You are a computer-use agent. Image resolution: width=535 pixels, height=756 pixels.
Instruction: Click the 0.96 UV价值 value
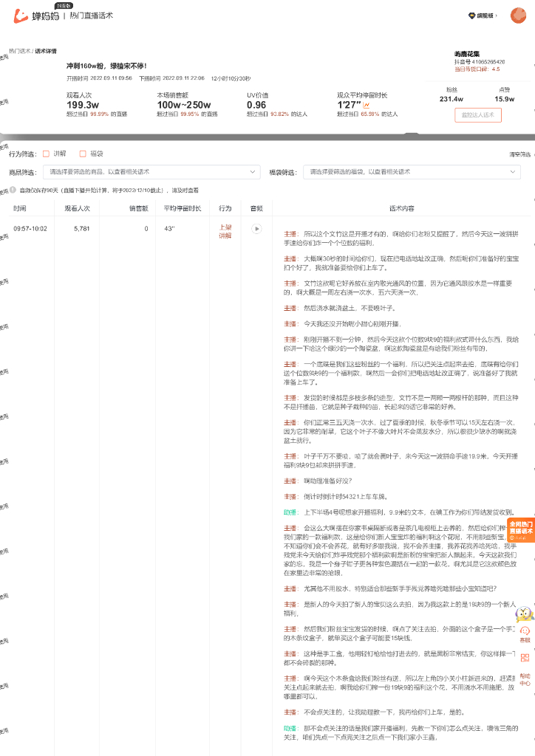pyautogui.click(x=256, y=105)
